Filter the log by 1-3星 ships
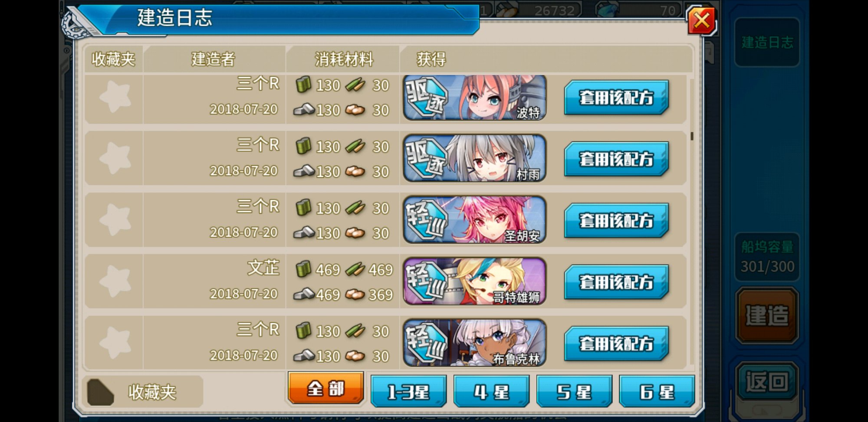The image size is (868, 422). (408, 392)
